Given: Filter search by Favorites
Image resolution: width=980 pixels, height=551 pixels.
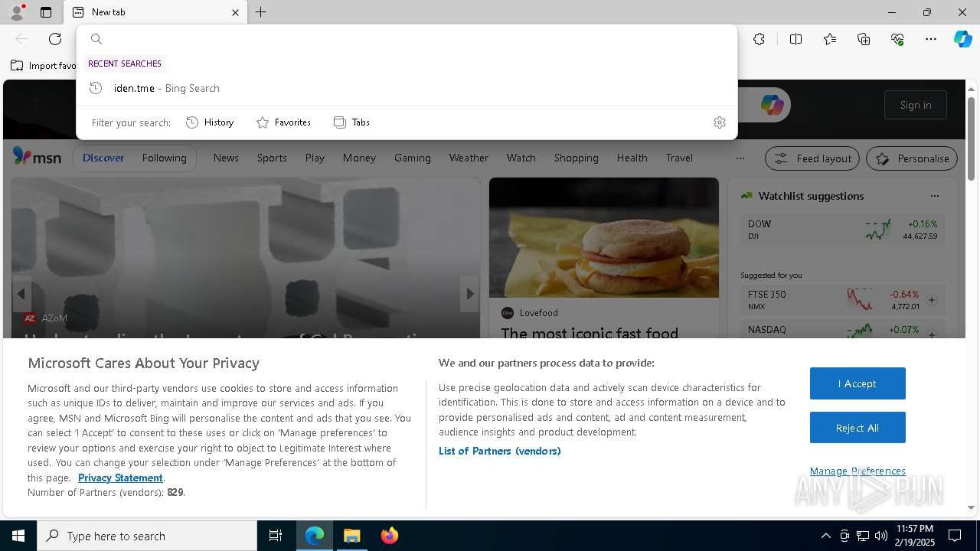Looking at the screenshot, I should (x=283, y=122).
